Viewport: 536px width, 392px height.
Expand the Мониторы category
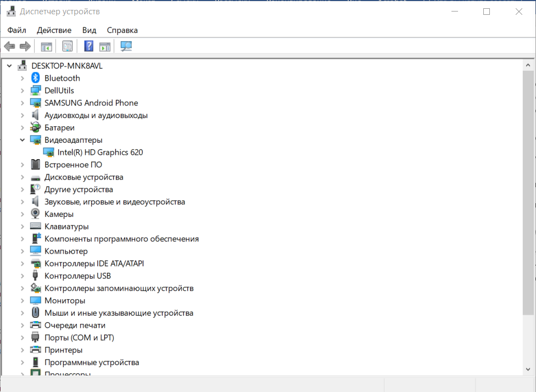(x=22, y=300)
